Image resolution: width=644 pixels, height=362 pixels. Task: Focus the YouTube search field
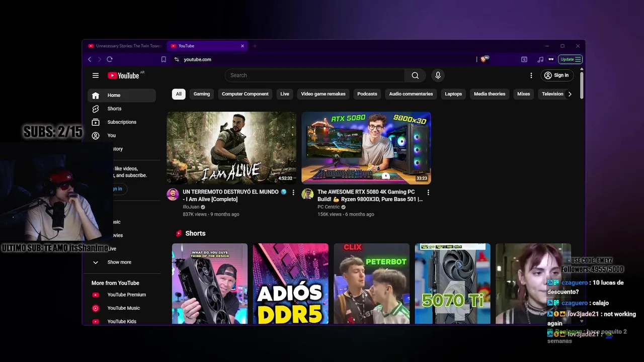[x=315, y=75]
